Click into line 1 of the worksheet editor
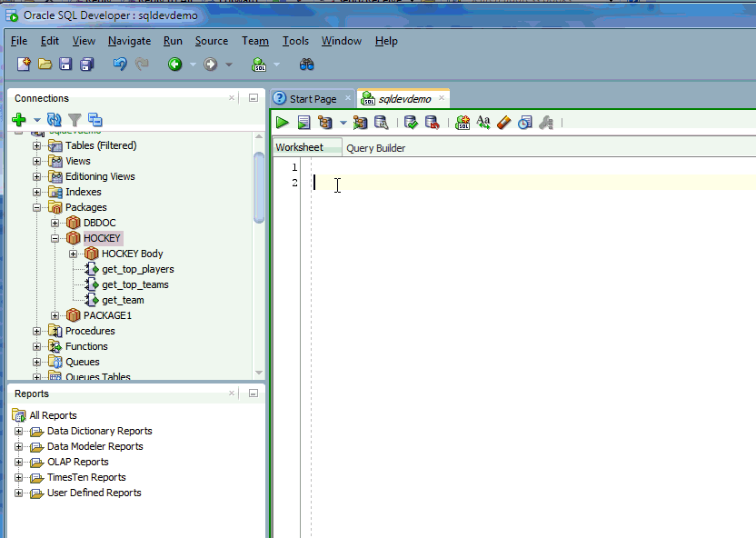 tap(534, 167)
